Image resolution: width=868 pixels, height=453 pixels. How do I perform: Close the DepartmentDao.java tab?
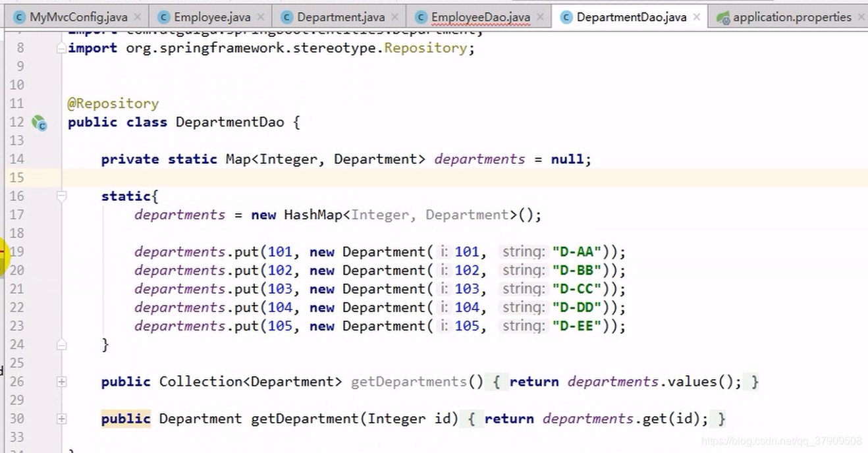pyautogui.click(x=697, y=17)
